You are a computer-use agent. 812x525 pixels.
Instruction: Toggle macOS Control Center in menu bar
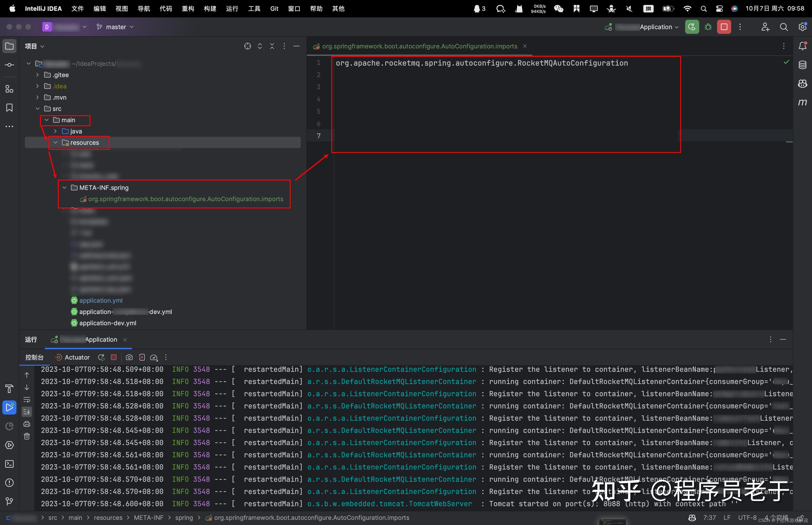[719, 9]
